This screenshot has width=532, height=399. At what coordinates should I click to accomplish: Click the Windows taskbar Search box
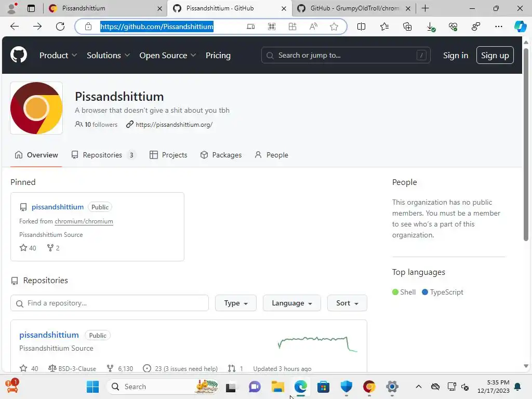pyautogui.click(x=163, y=387)
